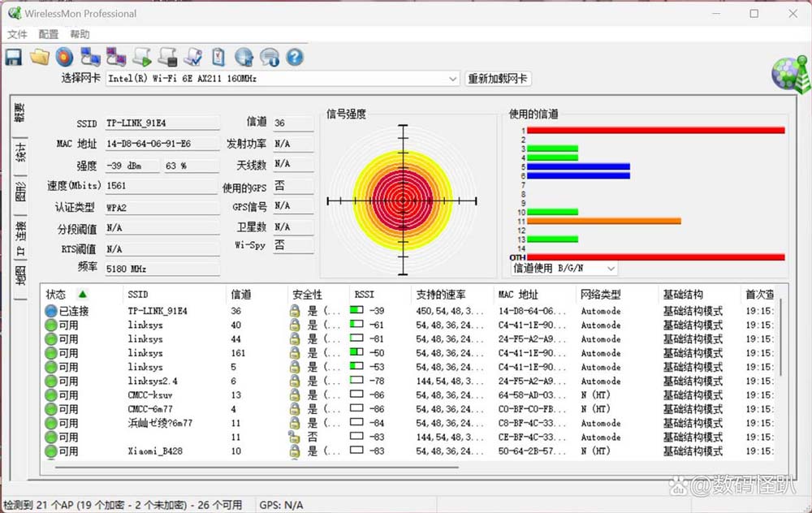The width and height of the screenshot is (812, 513).
Task: Click the 认证类型 field showing WPA2
Action: [162, 208]
